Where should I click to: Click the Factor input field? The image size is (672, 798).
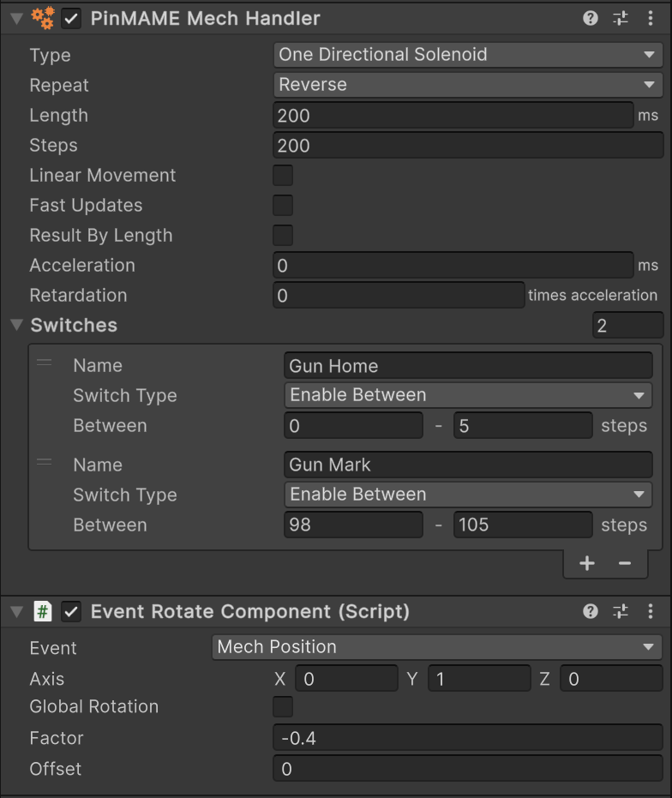pyautogui.click(x=468, y=738)
